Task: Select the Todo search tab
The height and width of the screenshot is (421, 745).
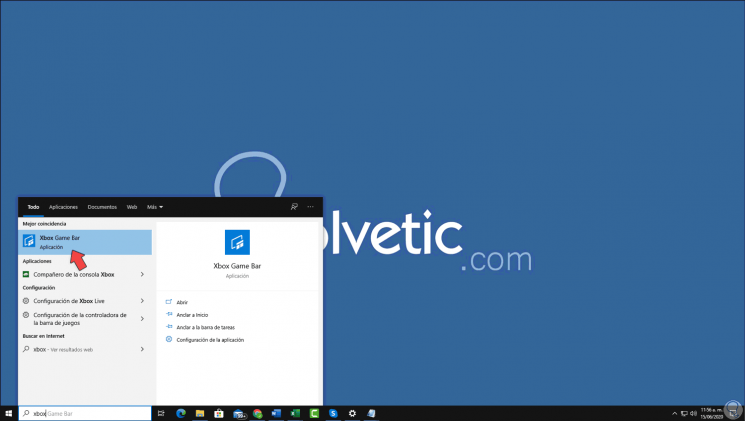Action: [x=33, y=207]
